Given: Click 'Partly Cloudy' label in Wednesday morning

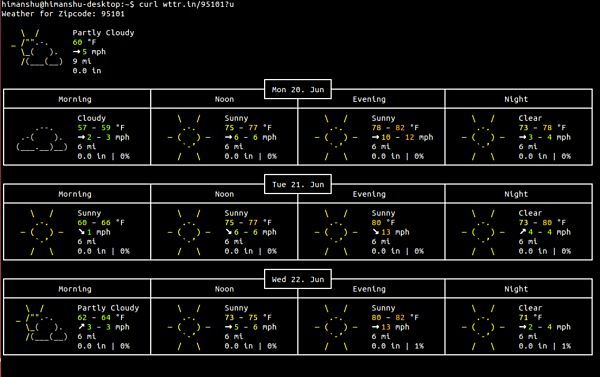Looking at the screenshot, I should [x=108, y=308].
